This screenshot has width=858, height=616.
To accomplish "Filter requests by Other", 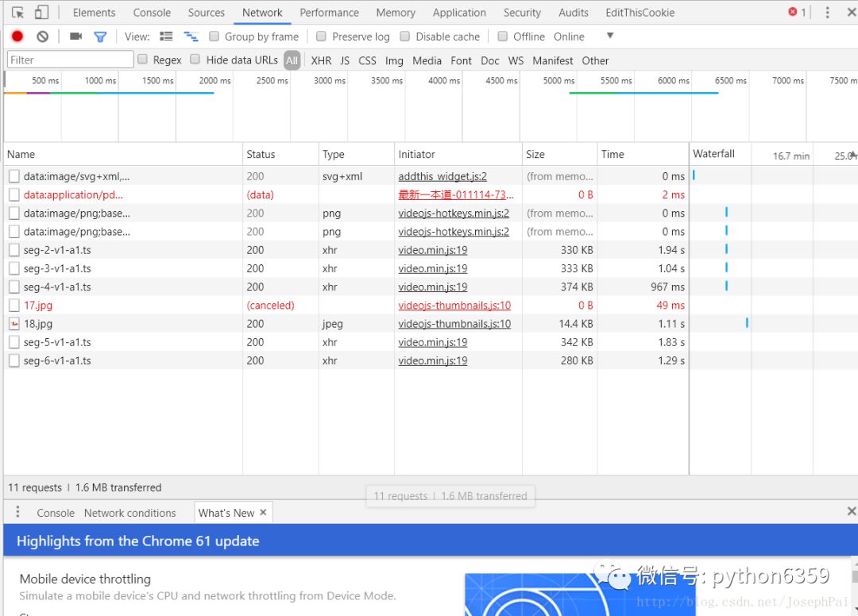I will click(595, 60).
